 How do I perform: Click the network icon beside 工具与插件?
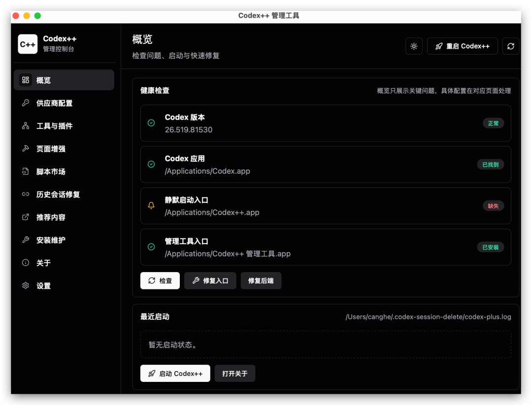(x=26, y=126)
